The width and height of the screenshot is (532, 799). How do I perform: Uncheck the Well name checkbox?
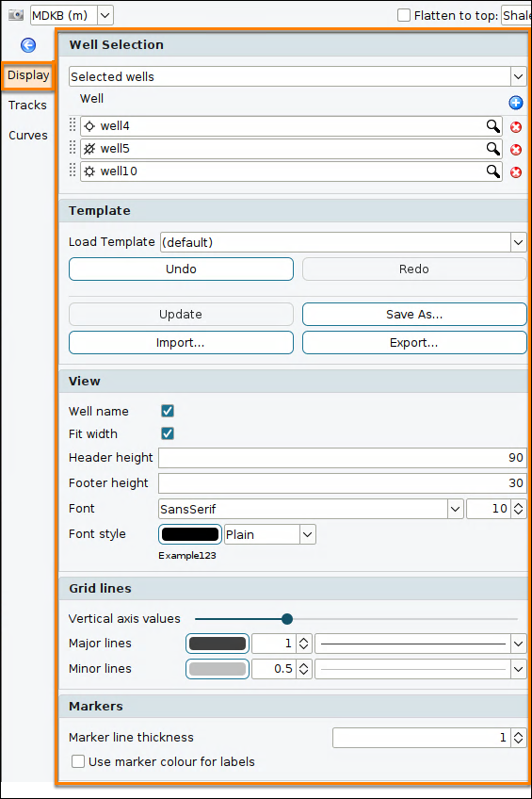168,411
